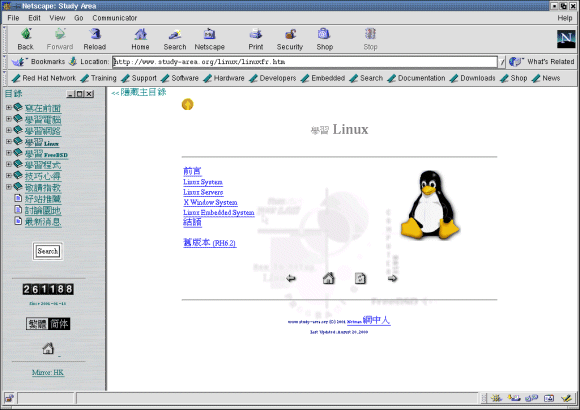580x410 pixels.
Task: Click the document icon in page navigation
Action: [x=360, y=278]
